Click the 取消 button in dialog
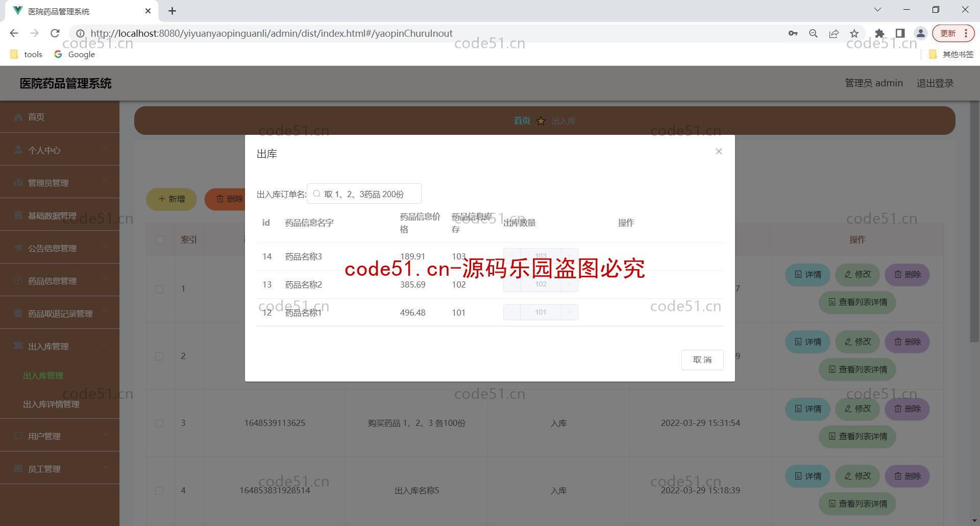Screen dimensions: 980x526 [x=702, y=360]
